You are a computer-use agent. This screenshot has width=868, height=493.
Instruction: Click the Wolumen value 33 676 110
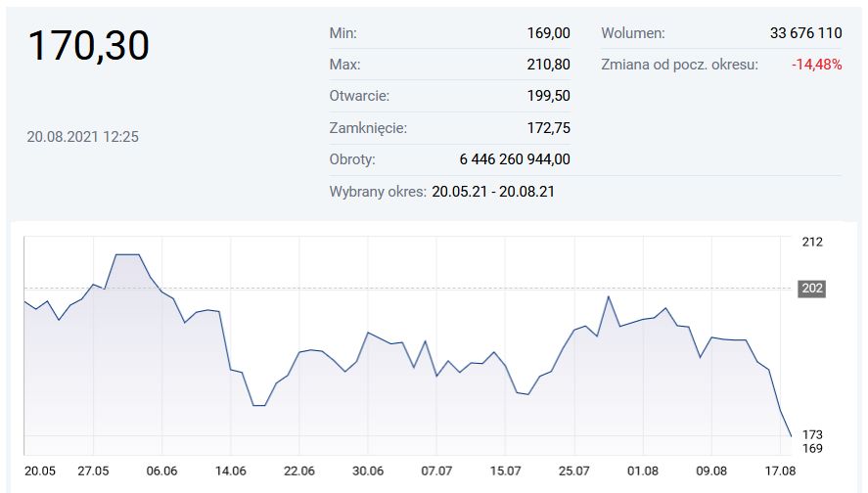(x=805, y=33)
